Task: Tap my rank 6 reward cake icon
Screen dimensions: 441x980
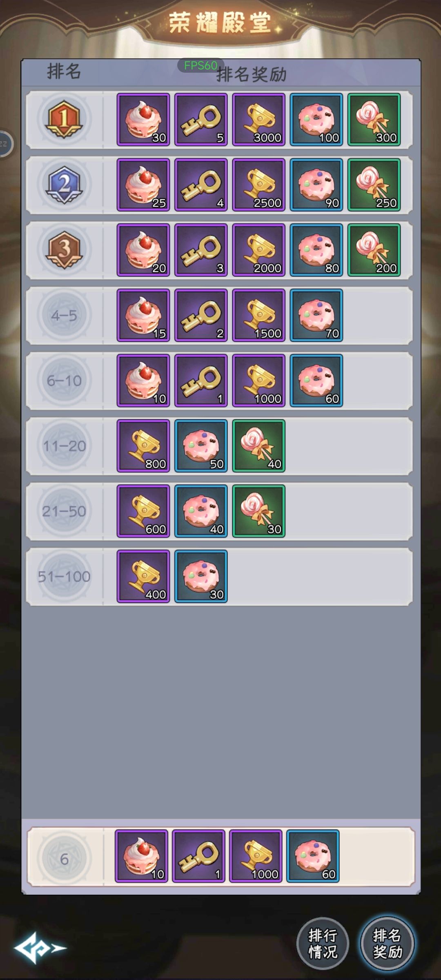Action: (x=141, y=856)
